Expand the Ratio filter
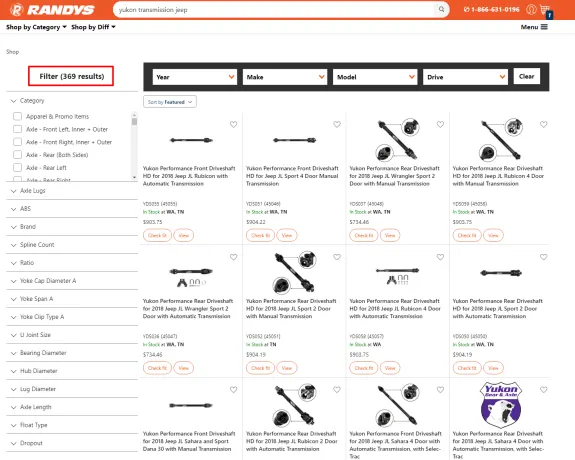The height and width of the screenshot is (460, 575). pos(72,263)
